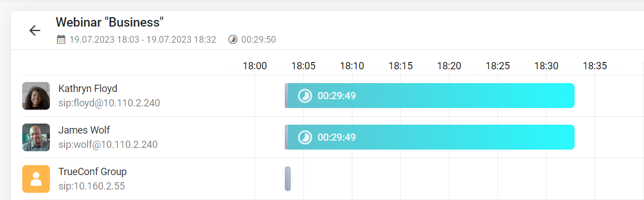Open Kathryn Floyd's profile photo
Screen dimensions: 644x200
[36, 96]
